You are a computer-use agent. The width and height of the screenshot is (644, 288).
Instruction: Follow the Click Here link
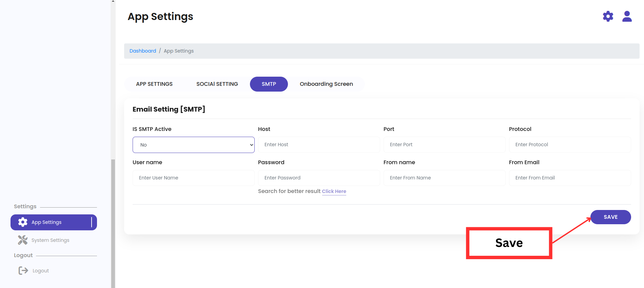tap(334, 191)
